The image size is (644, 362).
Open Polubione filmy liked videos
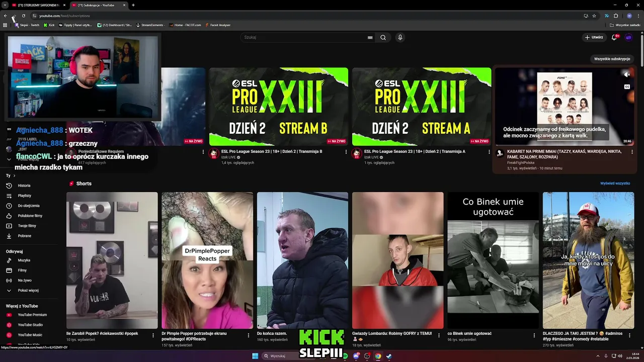coord(31,216)
